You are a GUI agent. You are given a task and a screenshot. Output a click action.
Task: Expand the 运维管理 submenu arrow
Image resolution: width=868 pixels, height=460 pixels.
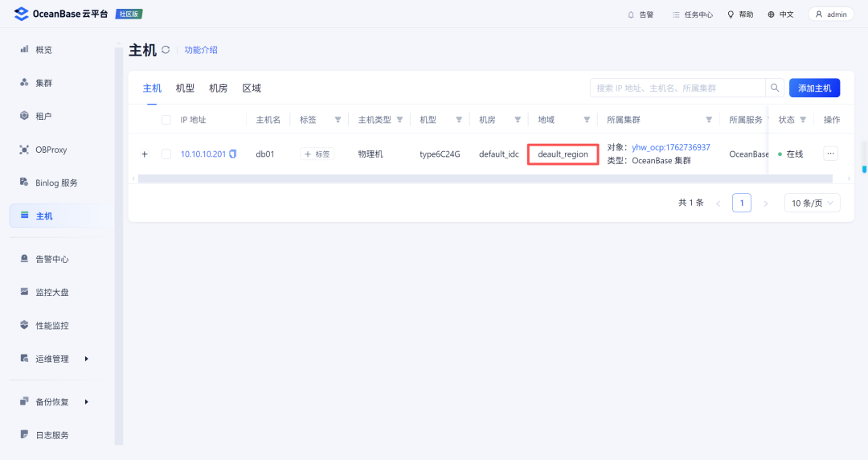point(86,359)
